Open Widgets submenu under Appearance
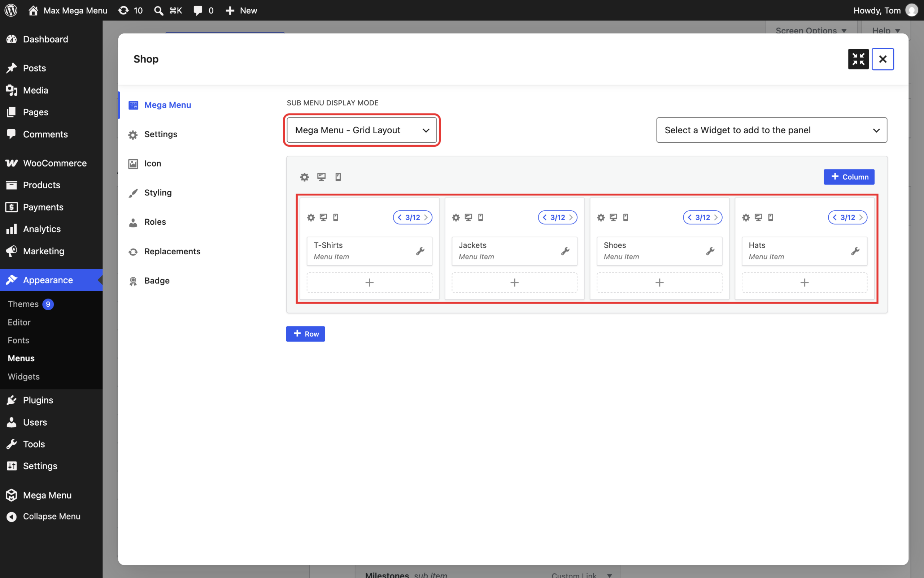924x578 pixels. point(24,376)
